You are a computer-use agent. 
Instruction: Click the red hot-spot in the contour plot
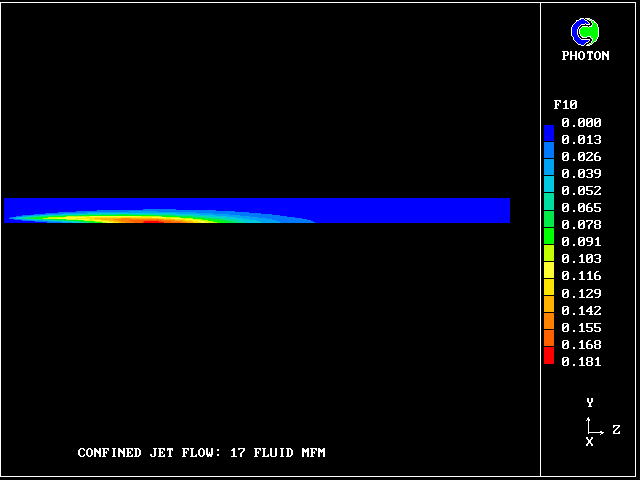150,217
